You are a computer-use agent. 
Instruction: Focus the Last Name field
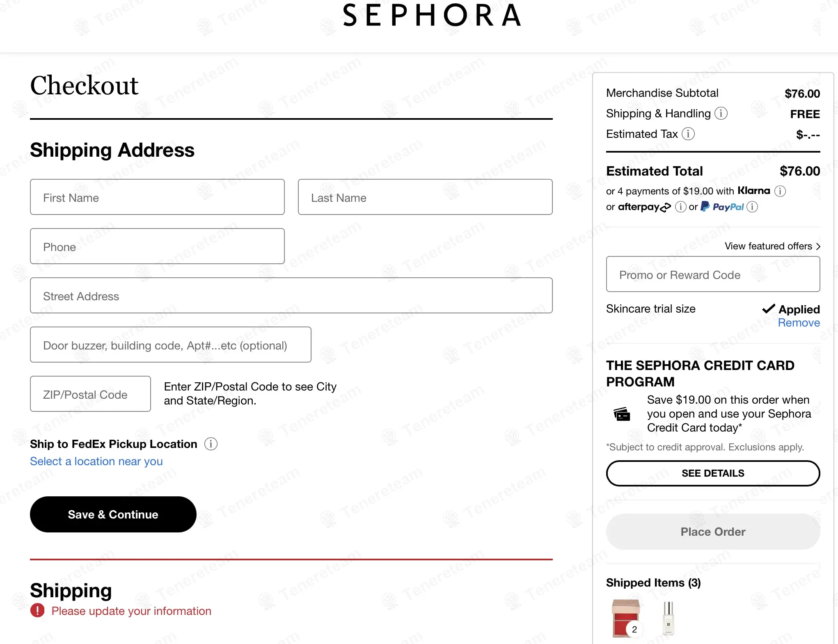coord(425,197)
